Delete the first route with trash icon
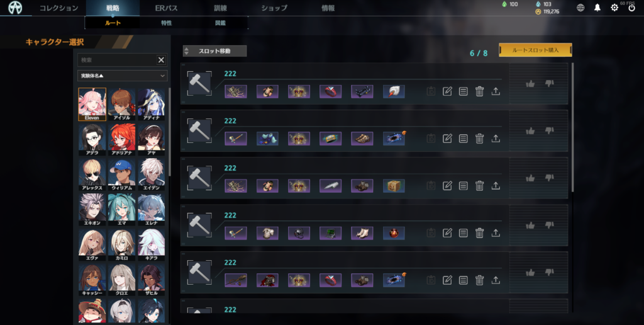Image resolution: width=644 pixels, height=325 pixels. point(479,91)
